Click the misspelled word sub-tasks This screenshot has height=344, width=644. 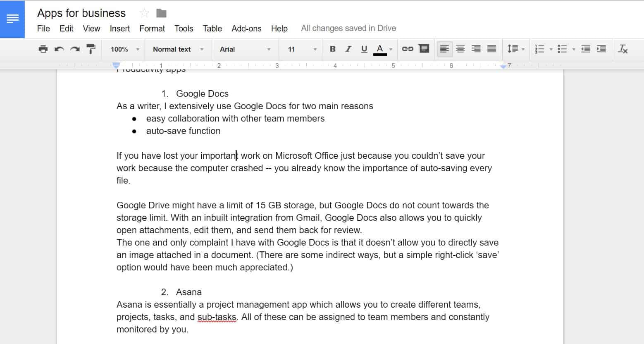point(217,317)
